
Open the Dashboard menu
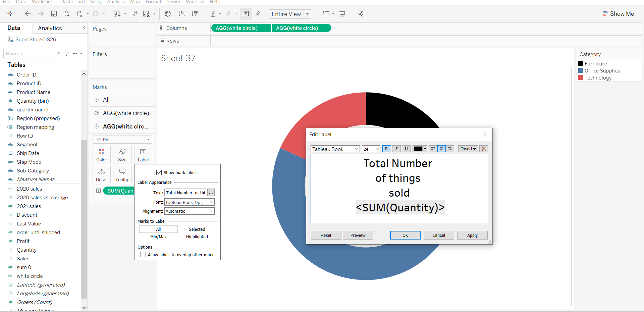click(72, 2)
